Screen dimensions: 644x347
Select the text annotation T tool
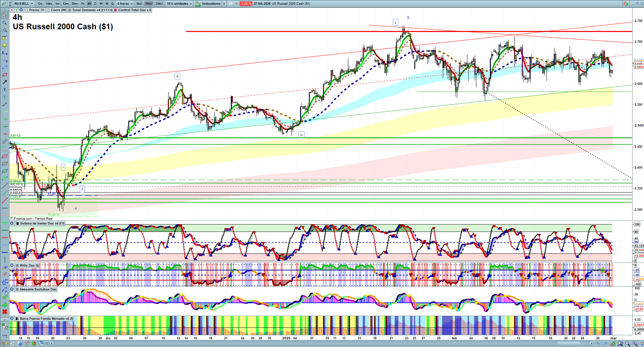point(4,90)
